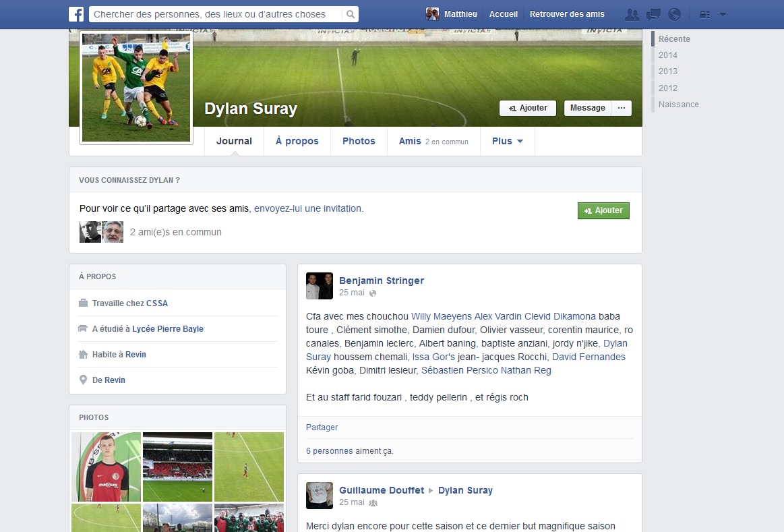Jump to 2014 in timeline
784x532 pixels.
pyautogui.click(x=668, y=55)
